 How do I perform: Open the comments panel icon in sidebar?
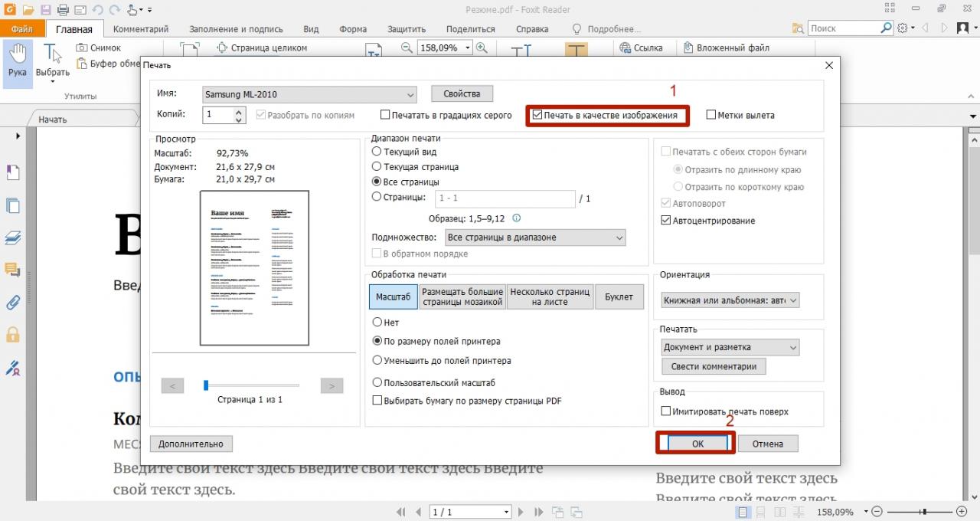click(x=12, y=269)
